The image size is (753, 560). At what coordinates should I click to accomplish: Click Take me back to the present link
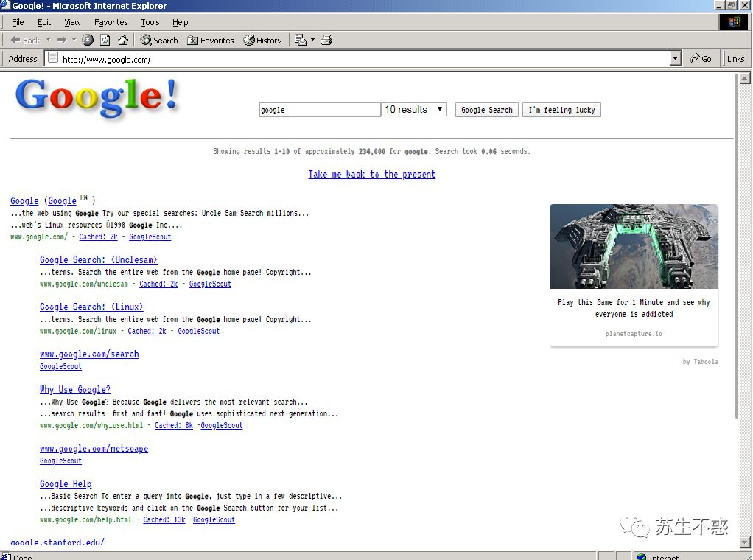pos(371,175)
